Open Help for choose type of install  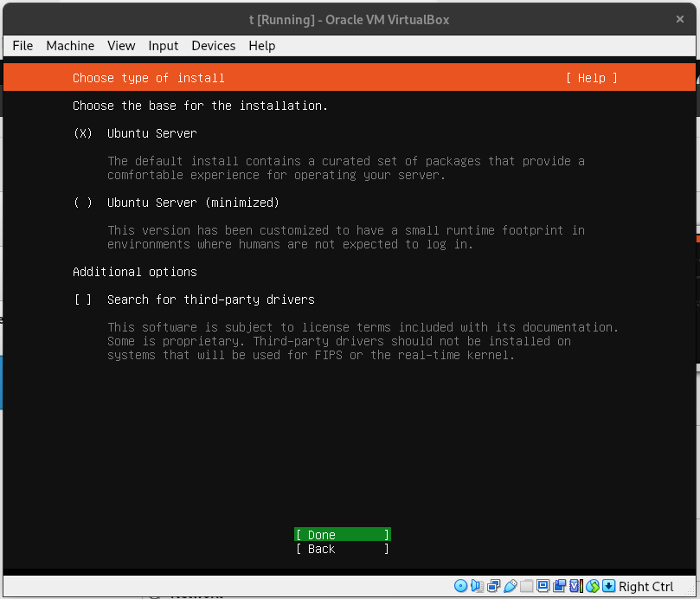591,78
